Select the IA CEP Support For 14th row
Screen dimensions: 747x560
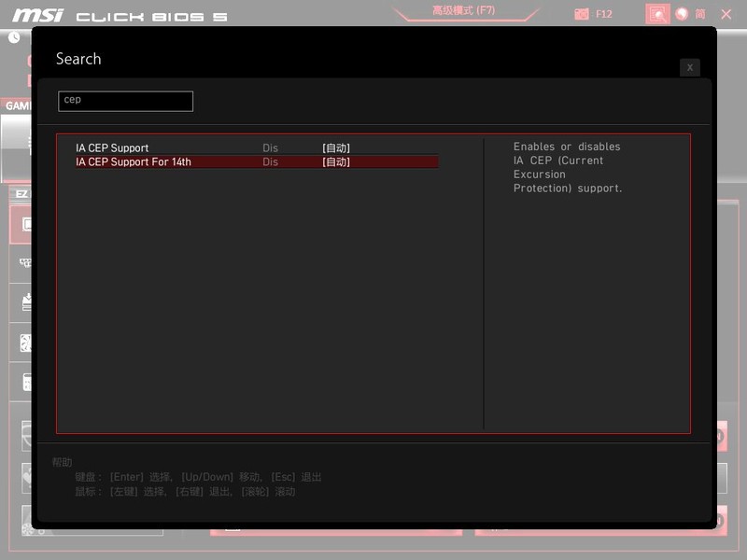257,161
